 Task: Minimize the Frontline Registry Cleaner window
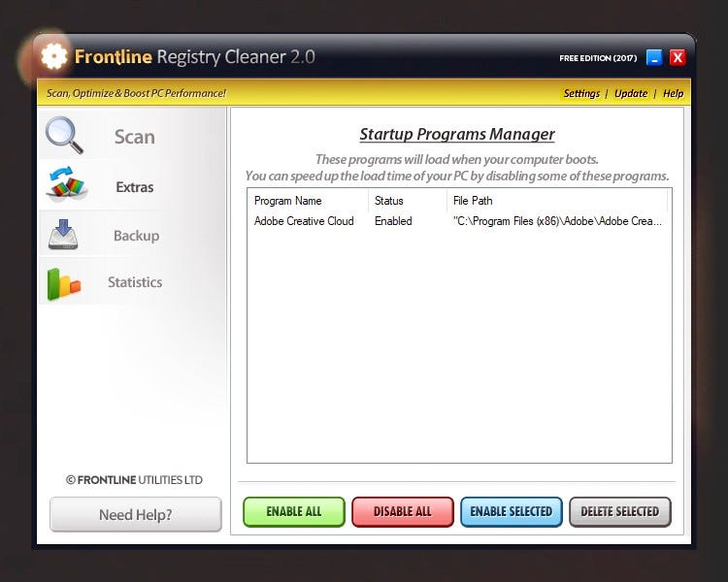coord(654,58)
